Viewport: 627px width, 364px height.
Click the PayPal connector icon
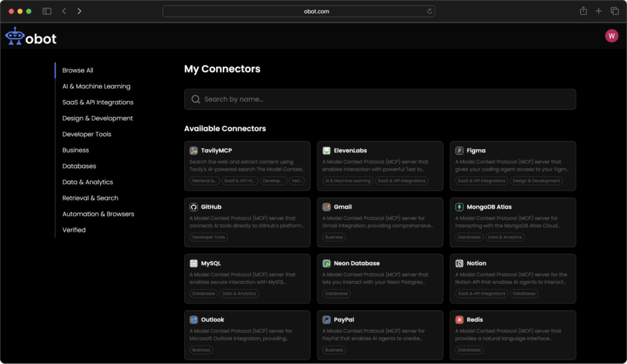click(326, 319)
